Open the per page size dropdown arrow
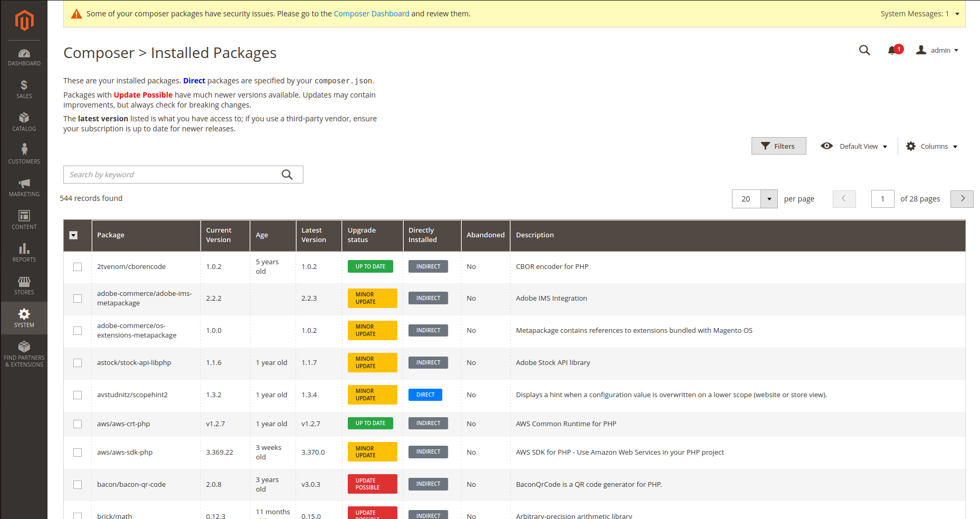Screen dimensions: 980x519 (769, 199)
